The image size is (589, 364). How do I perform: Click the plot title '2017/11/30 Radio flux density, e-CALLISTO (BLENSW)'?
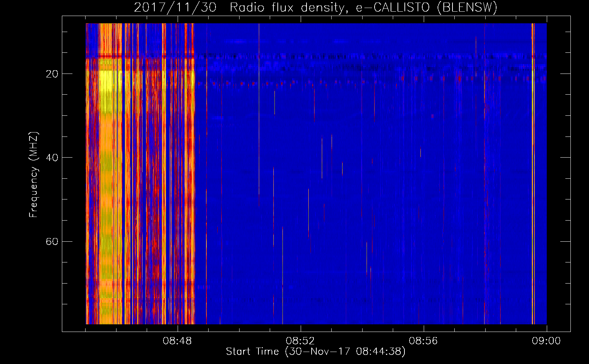316,7
